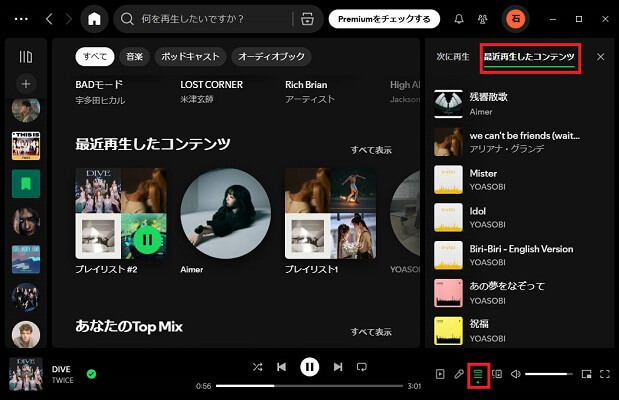Skip to the next track

(x=338, y=367)
